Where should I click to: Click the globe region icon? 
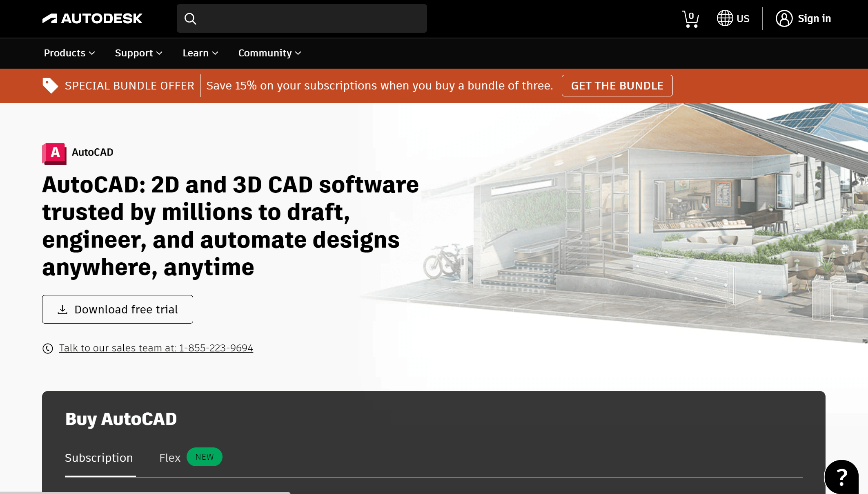(x=725, y=18)
